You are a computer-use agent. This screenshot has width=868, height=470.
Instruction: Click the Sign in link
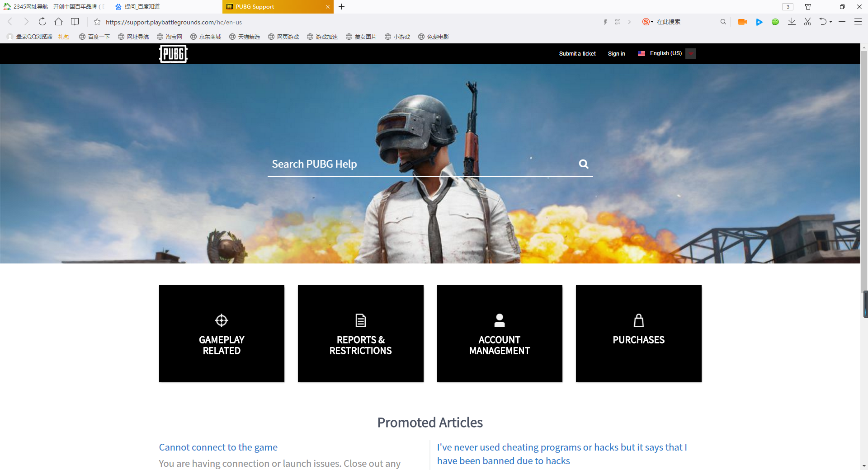tap(616, 53)
